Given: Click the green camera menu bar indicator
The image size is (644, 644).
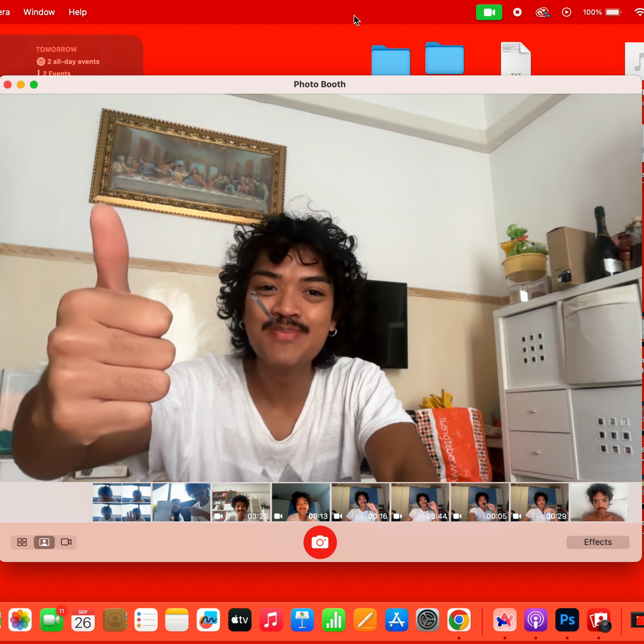Looking at the screenshot, I should [x=489, y=12].
